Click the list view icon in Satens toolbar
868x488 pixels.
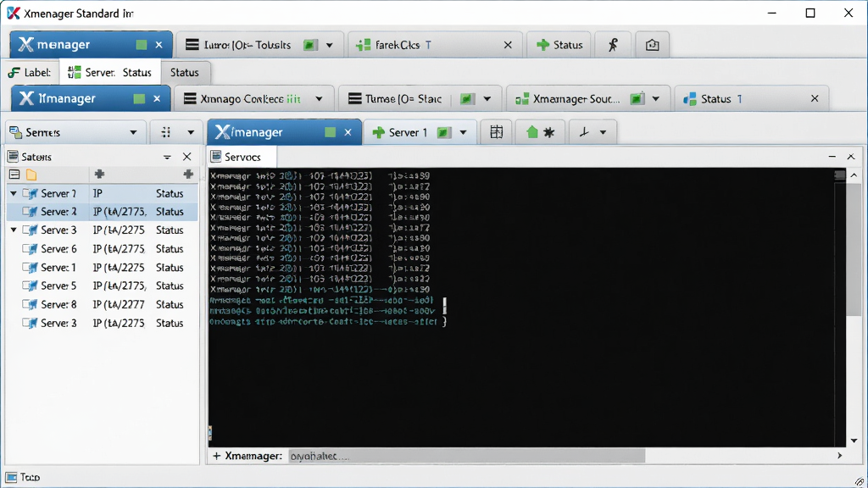(x=15, y=175)
